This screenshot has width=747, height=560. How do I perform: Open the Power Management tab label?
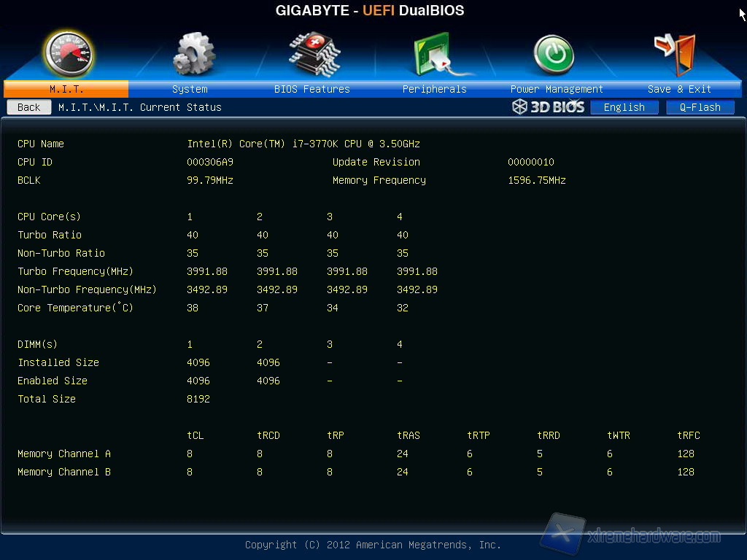(x=557, y=89)
